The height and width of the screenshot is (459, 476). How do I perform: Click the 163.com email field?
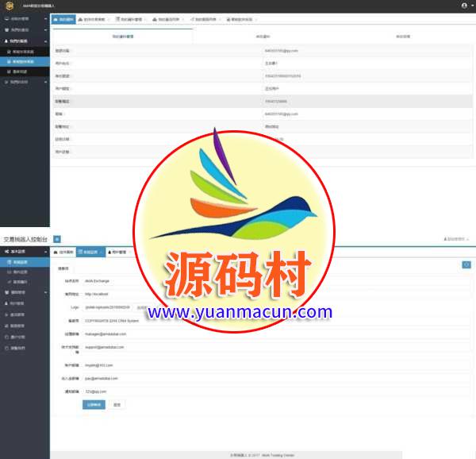point(276,365)
